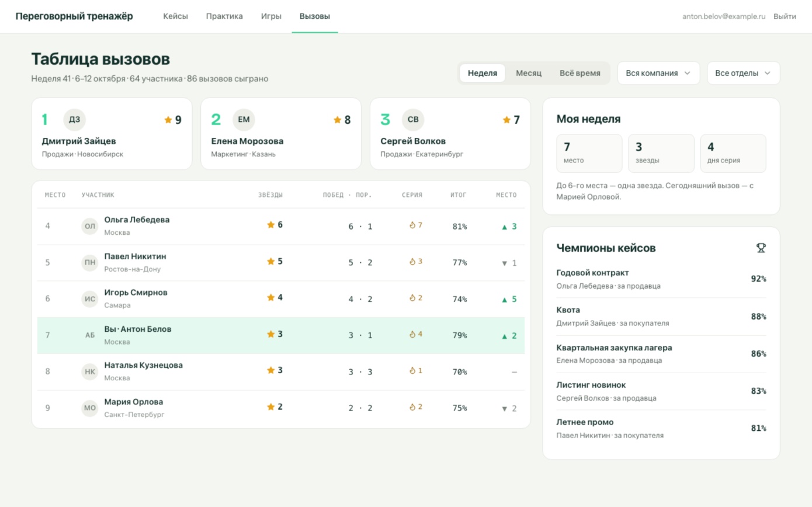Open the Квартальная закупка лагера case
Screen dimensions: 812x507
[661, 354]
